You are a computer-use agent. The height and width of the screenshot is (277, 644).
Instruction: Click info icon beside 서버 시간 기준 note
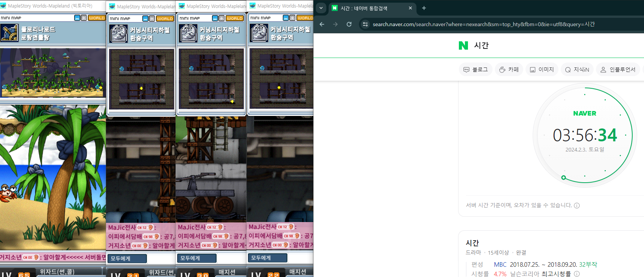pyautogui.click(x=577, y=205)
